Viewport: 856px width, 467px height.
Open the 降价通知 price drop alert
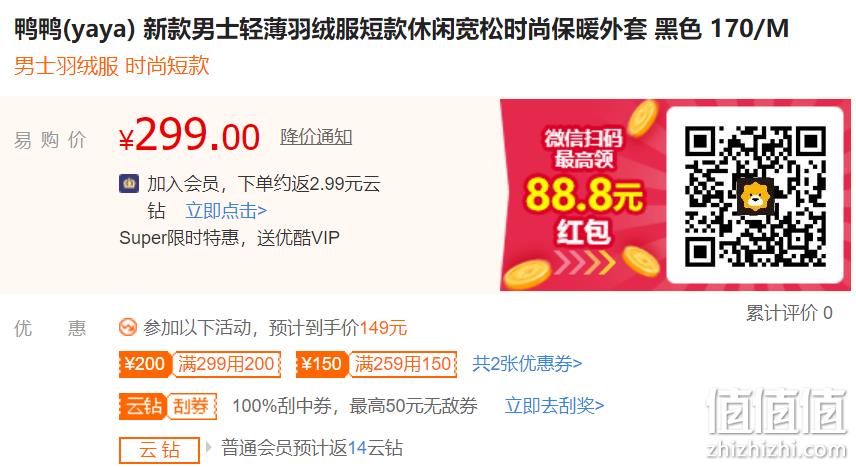[316, 137]
